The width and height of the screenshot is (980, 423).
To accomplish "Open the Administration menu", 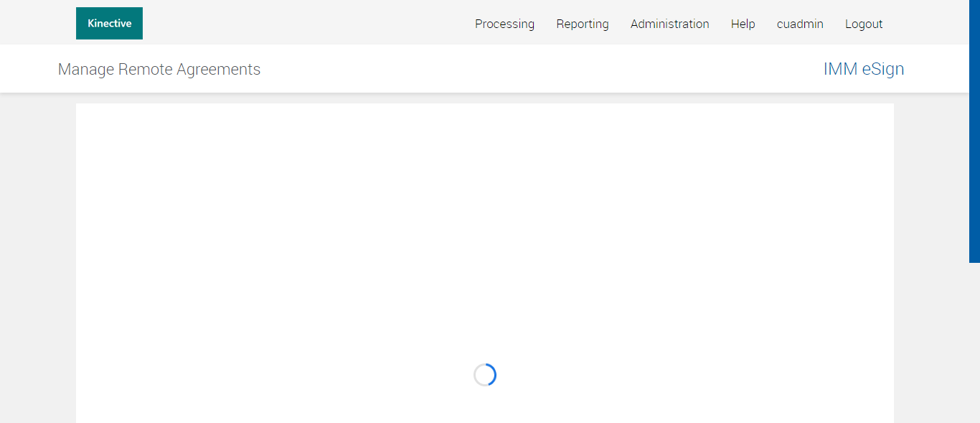I will (670, 24).
